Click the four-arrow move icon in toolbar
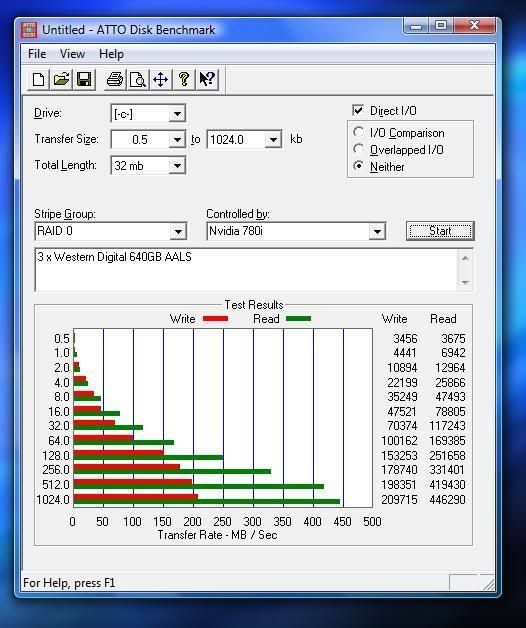526x628 pixels. pos(161,79)
